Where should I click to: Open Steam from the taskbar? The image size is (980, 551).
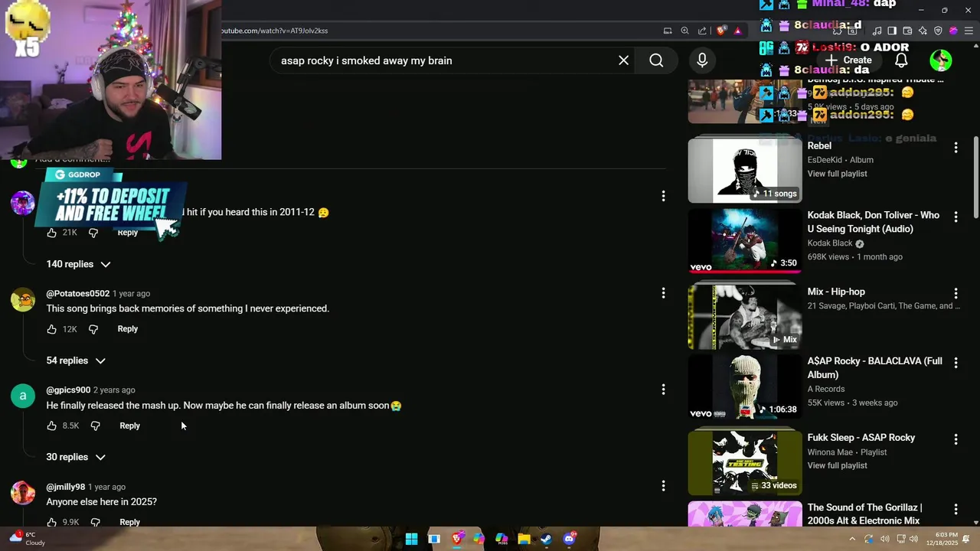[546, 539]
